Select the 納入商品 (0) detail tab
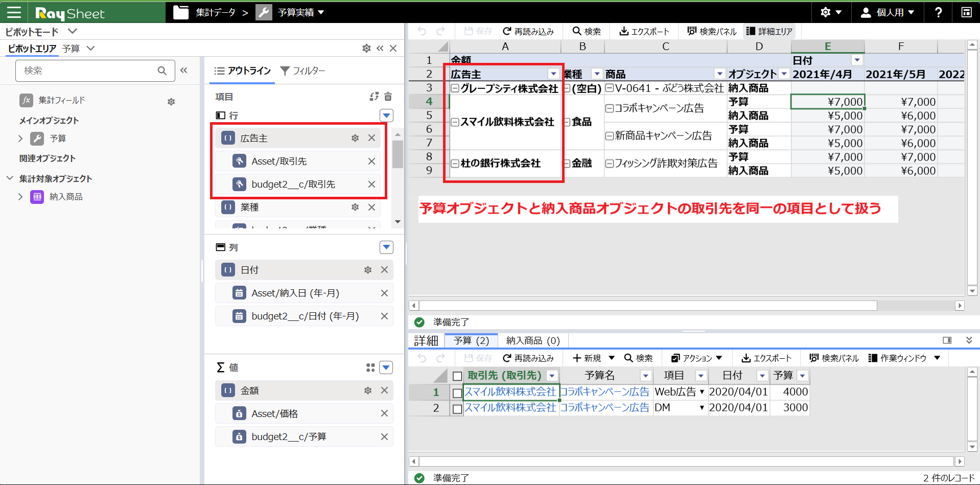Screen dimensions: 980x485 (533, 340)
